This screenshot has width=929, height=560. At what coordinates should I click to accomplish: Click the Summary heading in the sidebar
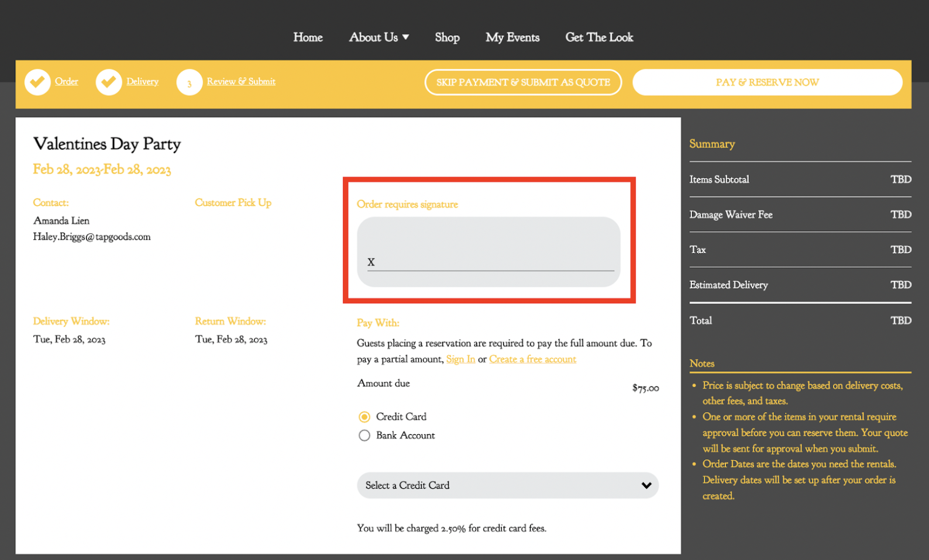tap(712, 144)
